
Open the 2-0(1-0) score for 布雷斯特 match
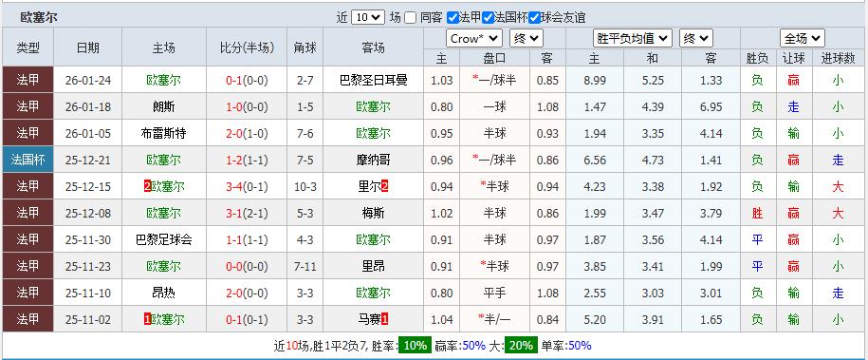coord(247,134)
